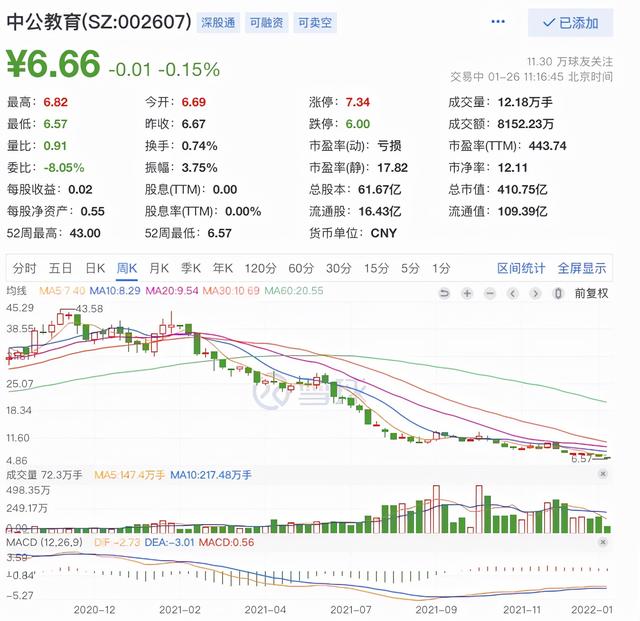This screenshot has width=640, height=621.
Task: Click the MA60:20.55 moving average label
Action: pos(294,291)
